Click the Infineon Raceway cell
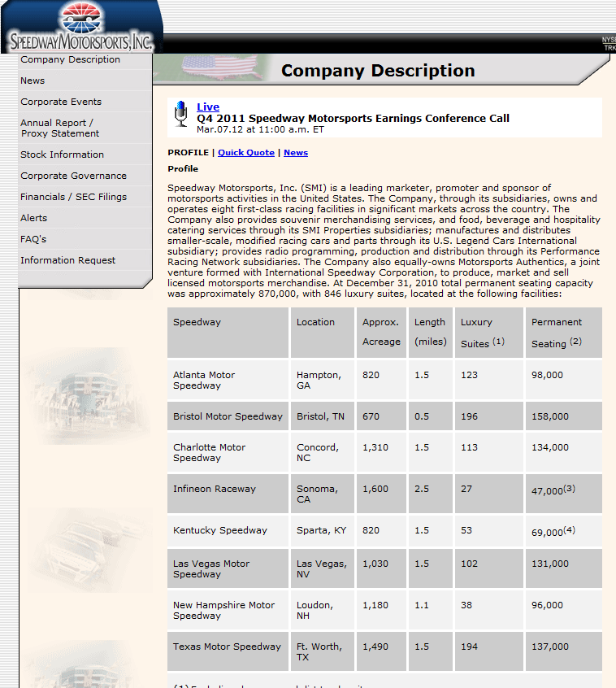Viewport: 616px width, 688px height. point(228,494)
